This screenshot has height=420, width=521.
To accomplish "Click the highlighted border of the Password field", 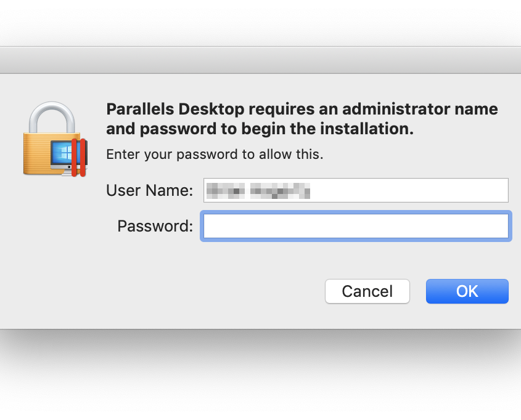I will (355, 213).
